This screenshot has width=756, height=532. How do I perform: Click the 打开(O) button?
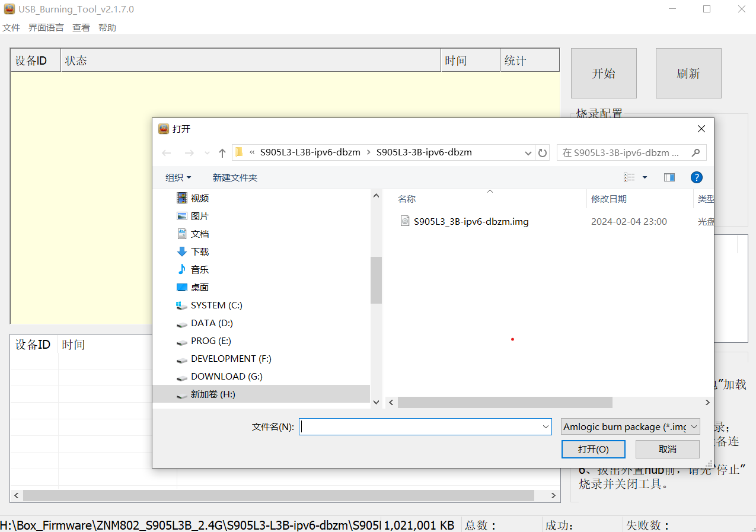[593, 449]
